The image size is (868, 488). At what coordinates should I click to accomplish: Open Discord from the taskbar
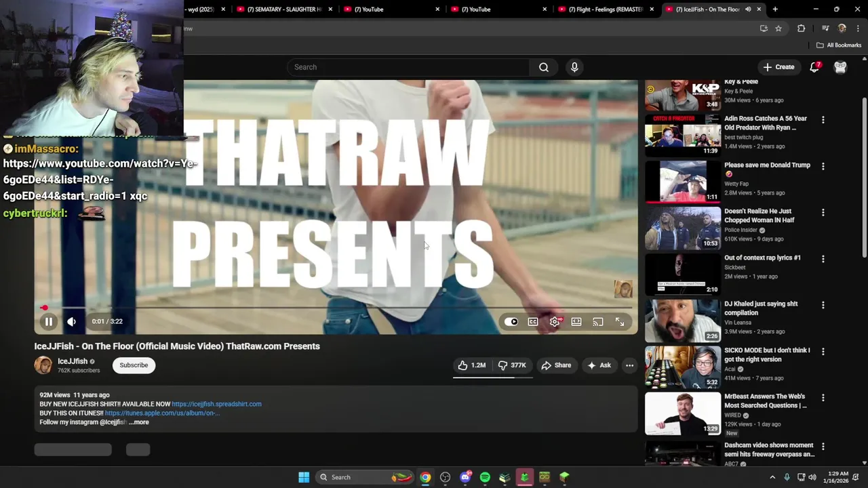[x=465, y=477]
